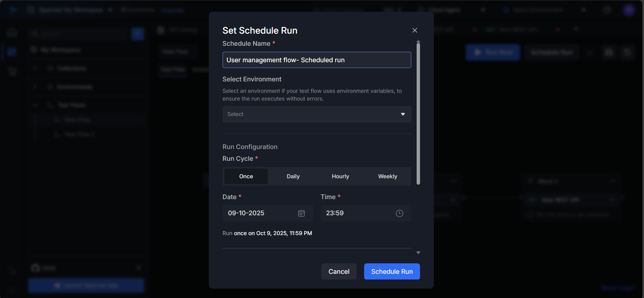Screen dimensions: 644x298
Task: Switch run cycle to Weekly
Action: tap(387, 176)
